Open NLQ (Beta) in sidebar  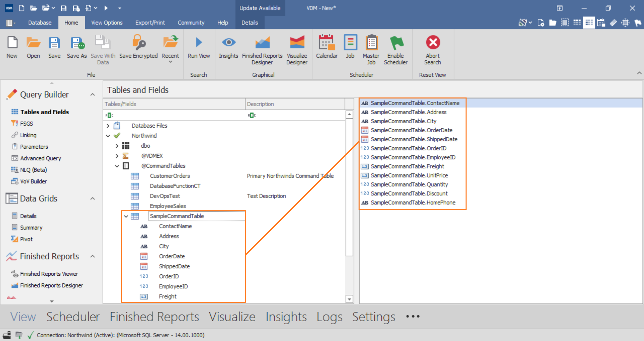tap(33, 170)
